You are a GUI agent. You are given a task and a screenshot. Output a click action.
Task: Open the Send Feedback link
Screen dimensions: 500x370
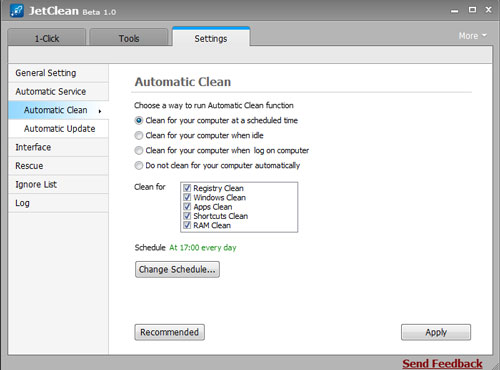click(x=442, y=363)
